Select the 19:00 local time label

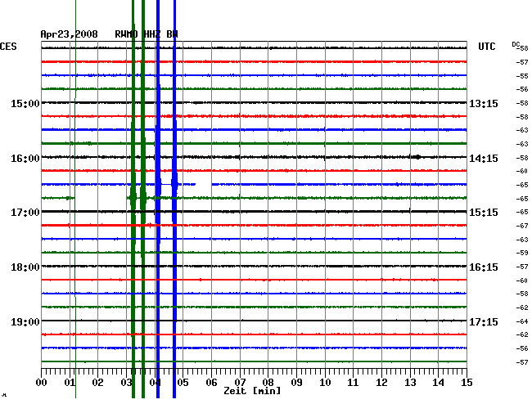[25, 321]
